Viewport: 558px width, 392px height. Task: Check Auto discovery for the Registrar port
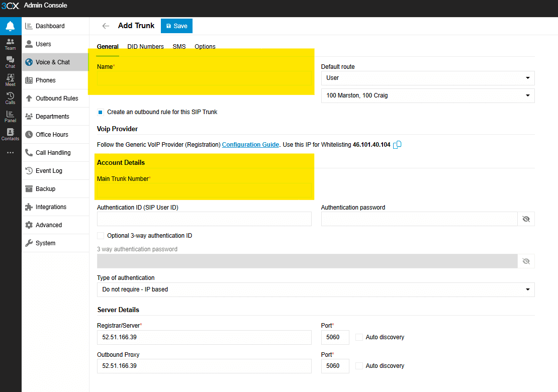pyautogui.click(x=359, y=337)
